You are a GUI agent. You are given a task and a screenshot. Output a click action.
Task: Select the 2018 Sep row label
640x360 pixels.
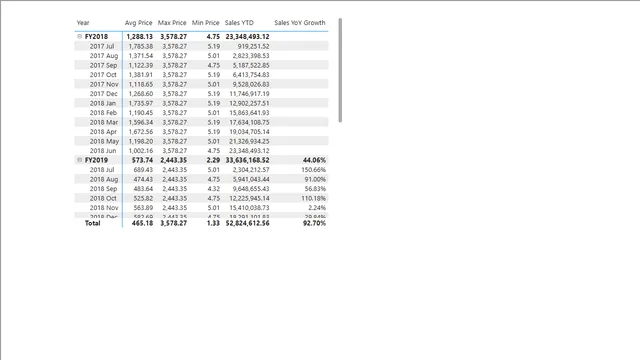(x=103, y=189)
